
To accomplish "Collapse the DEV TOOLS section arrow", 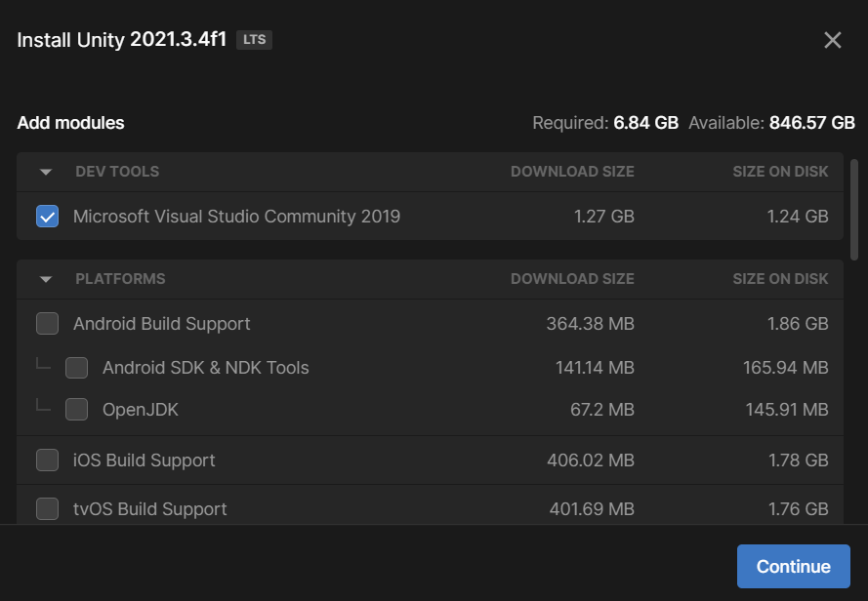I will coord(46,172).
